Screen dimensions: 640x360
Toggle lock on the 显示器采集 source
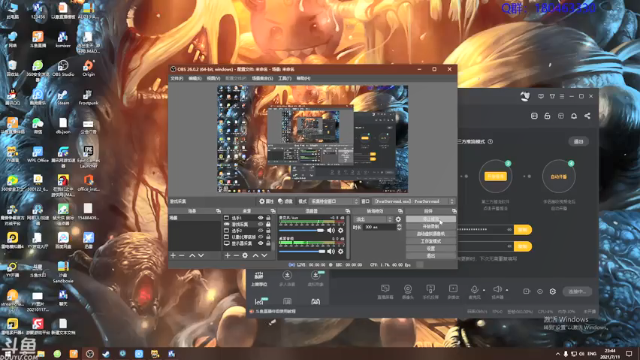(268, 243)
